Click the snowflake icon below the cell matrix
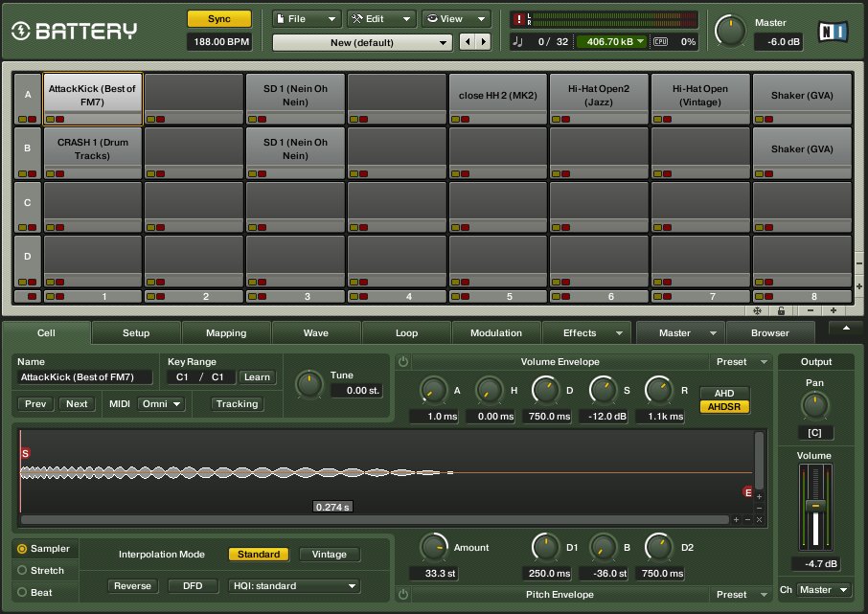868x614 pixels. point(757,310)
